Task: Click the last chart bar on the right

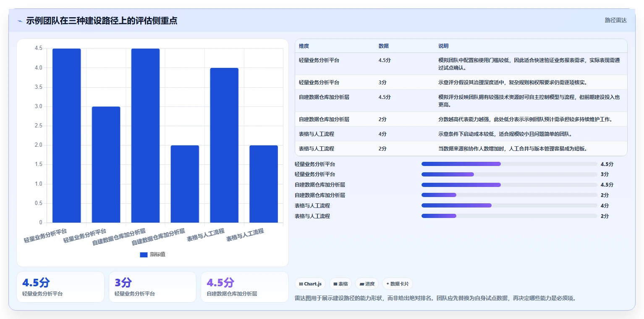Action: coord(264,184)
